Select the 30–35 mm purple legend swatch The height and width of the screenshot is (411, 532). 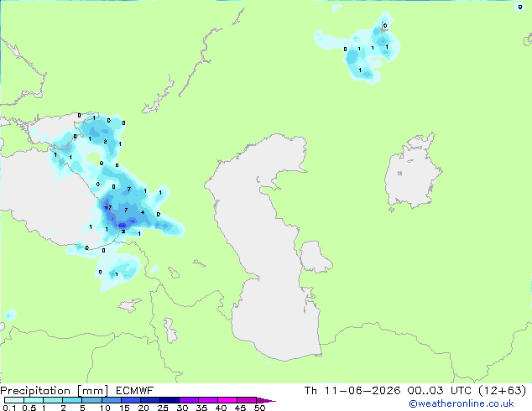[188, 400]
